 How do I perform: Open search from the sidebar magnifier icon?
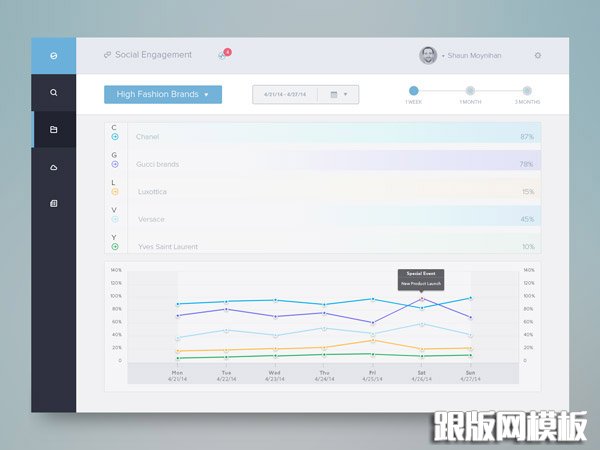point(54,93)
